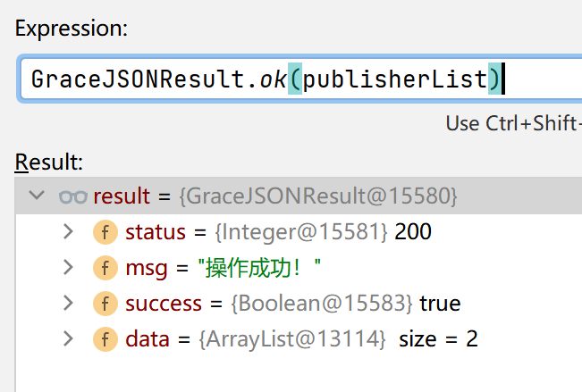Click the Expression: label
The image size is (582, 392).
(72, 29)
